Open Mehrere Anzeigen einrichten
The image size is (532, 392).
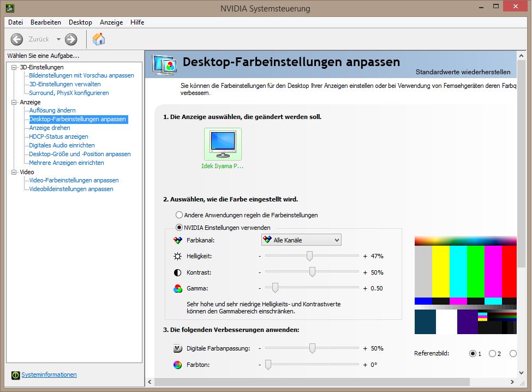pos(67,163)
